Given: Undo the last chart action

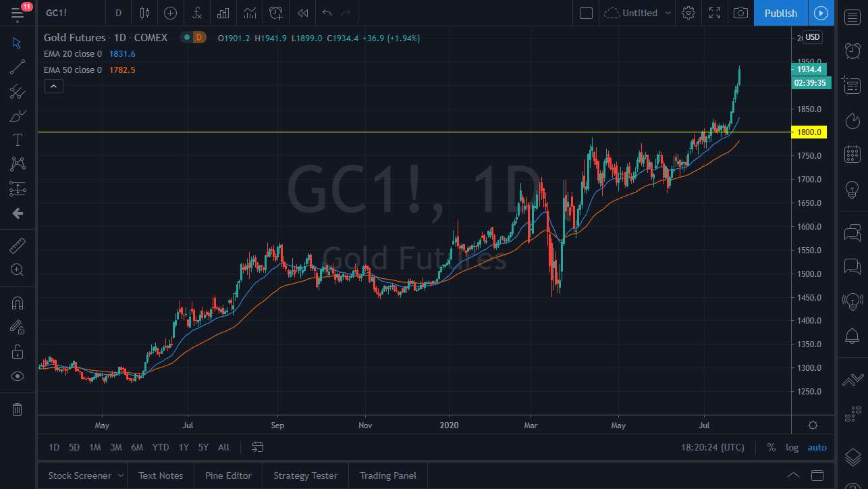Looking at the screenshot, I should [x=327, y=13].
